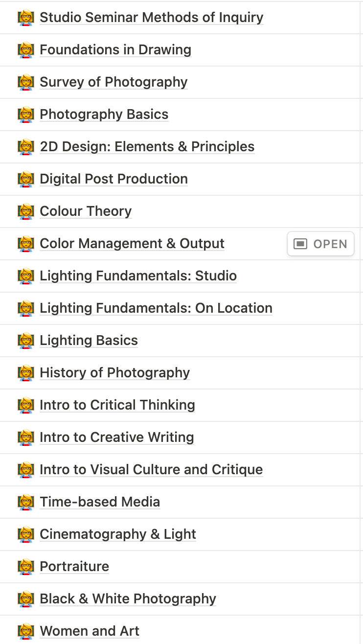This screenshot has height=644, width=363.
Task: Open Intro to Critical Thinking
Action: click(117, 405)
